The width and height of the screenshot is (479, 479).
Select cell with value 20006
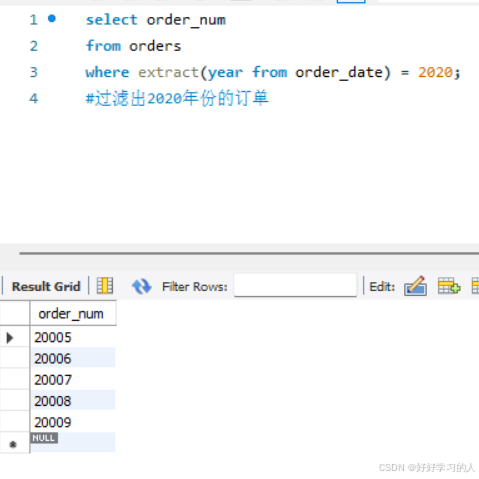pos(73,358)
